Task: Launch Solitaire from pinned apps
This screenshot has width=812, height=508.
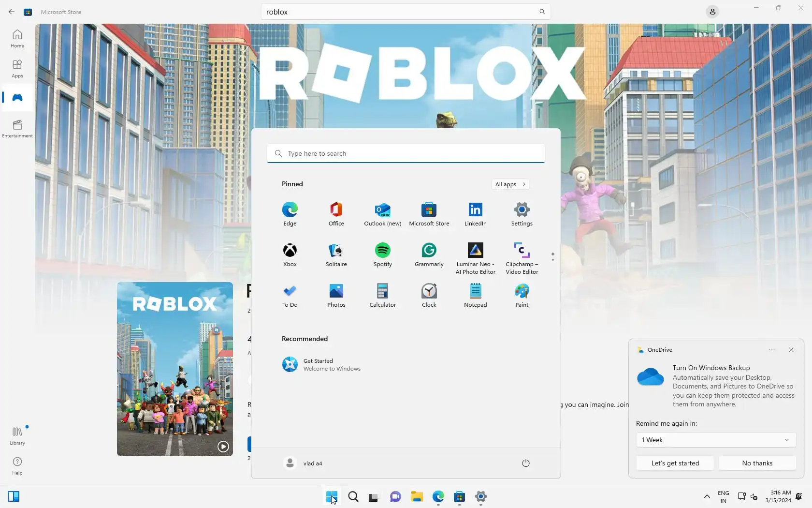Action: pos(336,255)
